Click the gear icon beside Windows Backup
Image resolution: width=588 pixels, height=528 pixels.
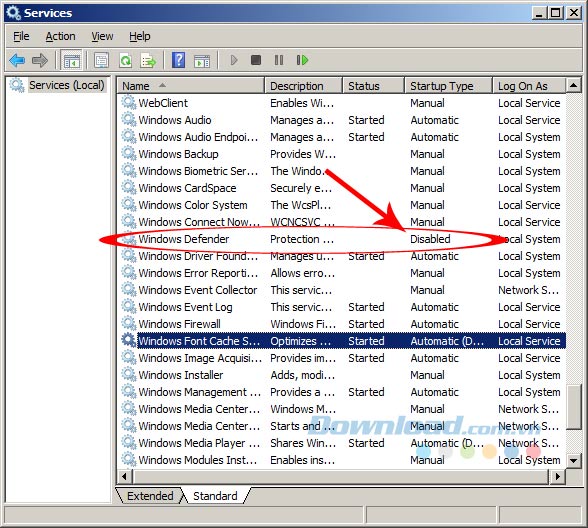129,153
